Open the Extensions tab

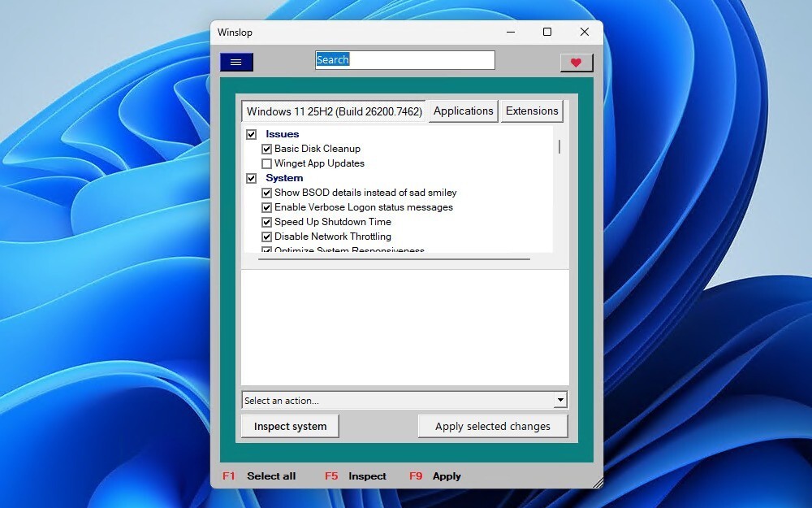tap(532, 111)
